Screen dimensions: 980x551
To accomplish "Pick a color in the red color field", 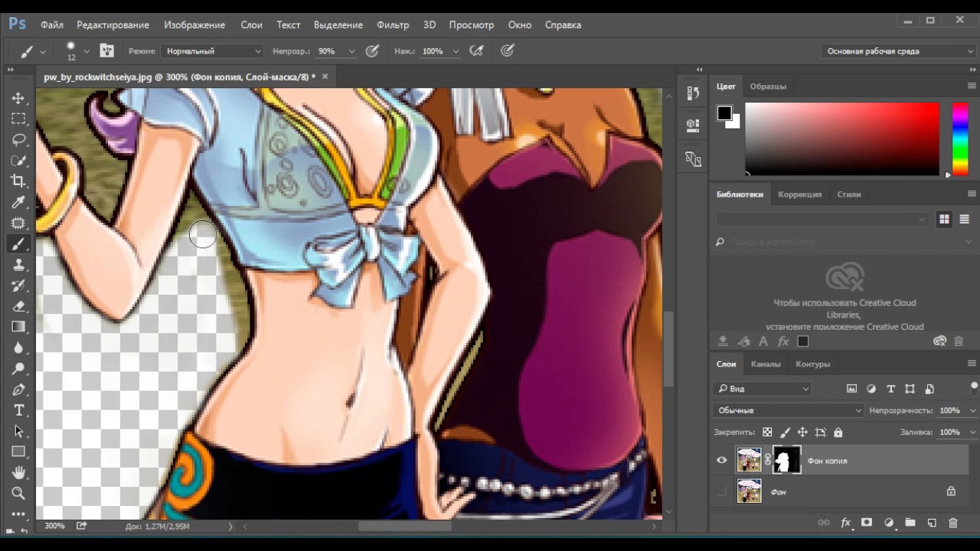I will 842,139.
